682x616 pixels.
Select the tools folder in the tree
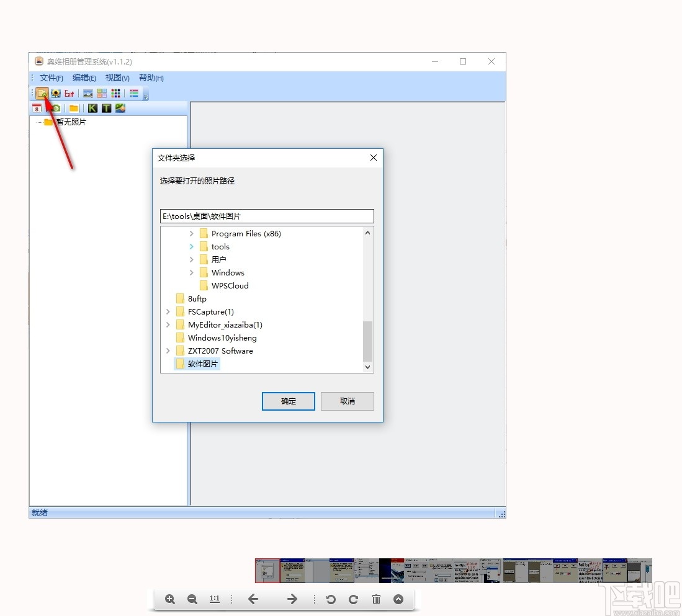(x=220, y=246)
